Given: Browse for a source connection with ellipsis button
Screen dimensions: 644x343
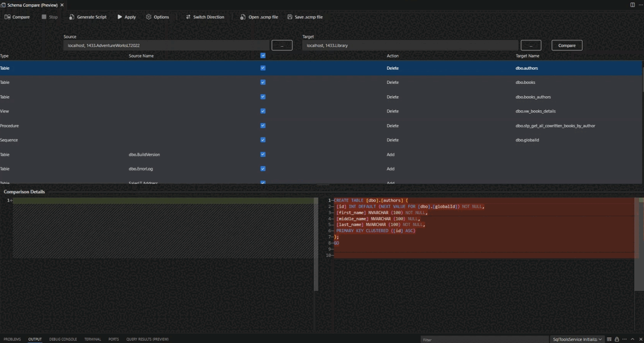Looking at the screenshot, I should pos(281,45).
